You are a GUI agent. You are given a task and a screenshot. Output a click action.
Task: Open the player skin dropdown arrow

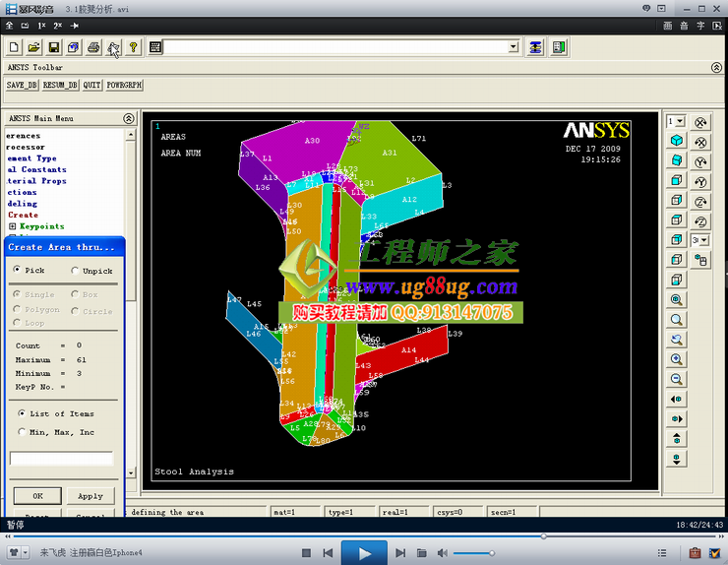coord(26,552)
